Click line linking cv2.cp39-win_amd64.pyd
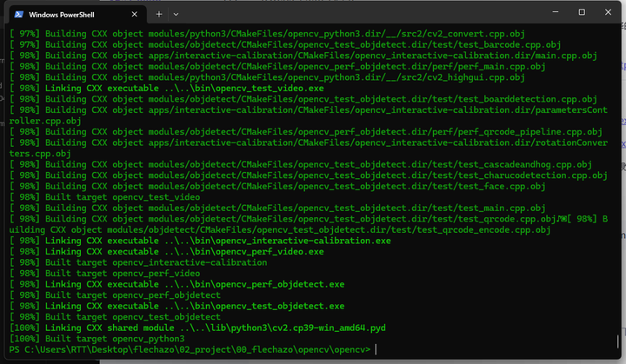Image resolution: width=626 pixels, height=364 pixels. pyautogui.click(x=197, y=328)
